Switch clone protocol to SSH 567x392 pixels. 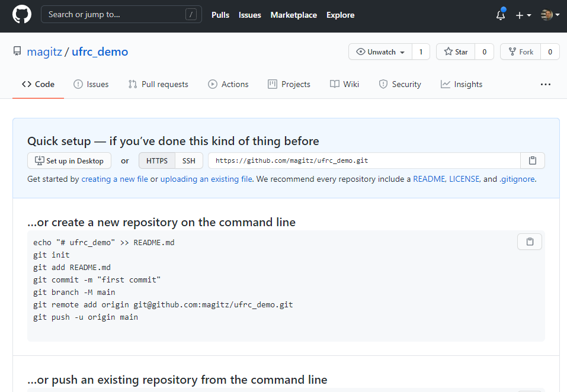pyautogui.click(x=189, y=161)
